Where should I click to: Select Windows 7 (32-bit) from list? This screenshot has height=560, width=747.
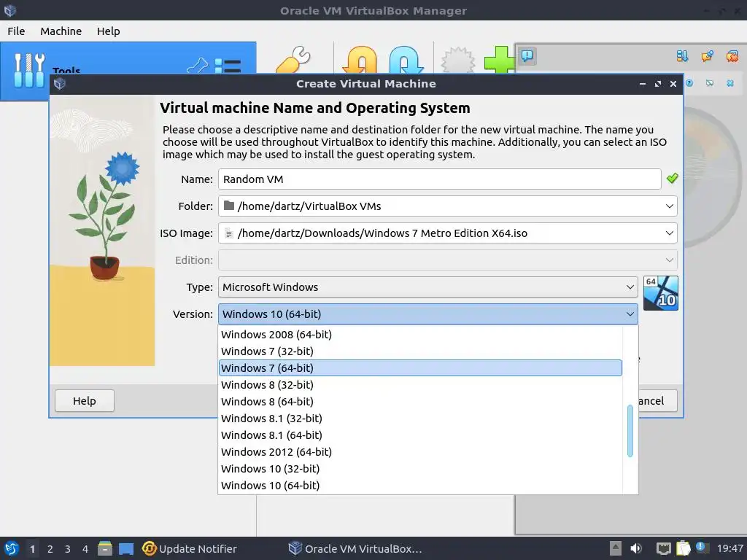click(x=420, y=351)
